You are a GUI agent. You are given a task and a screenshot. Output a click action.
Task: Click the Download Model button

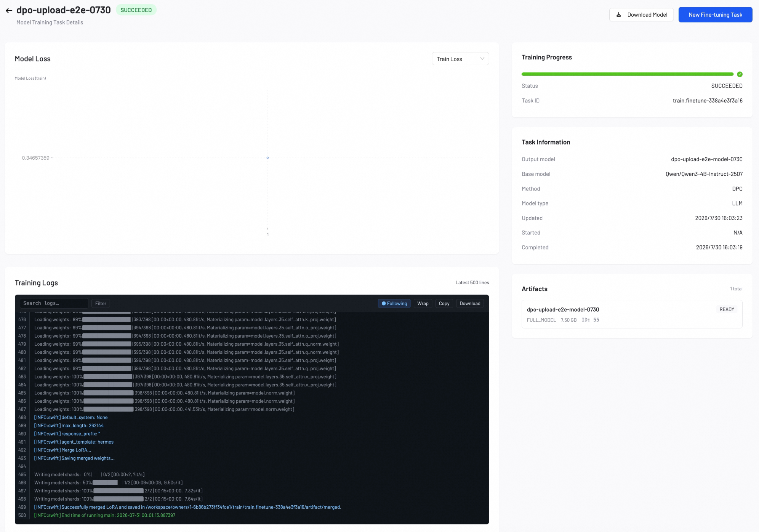(641, 15)
